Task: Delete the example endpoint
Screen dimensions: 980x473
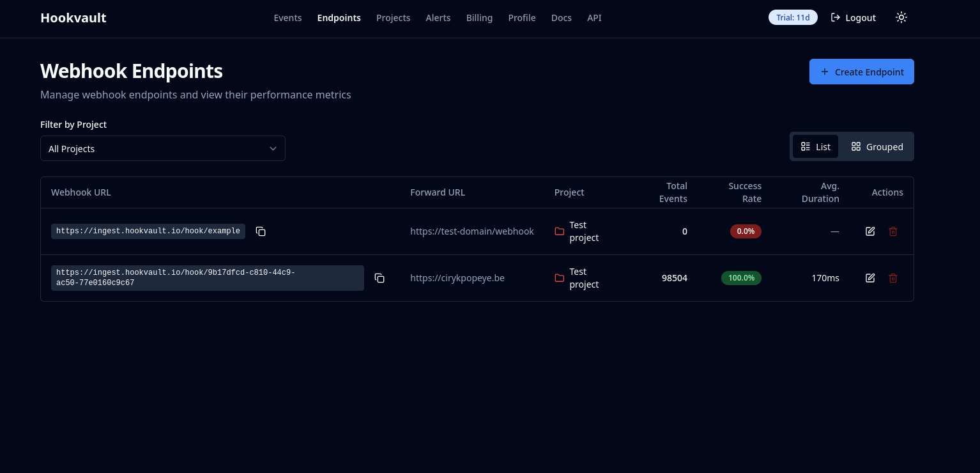Action: click(893, 231)
